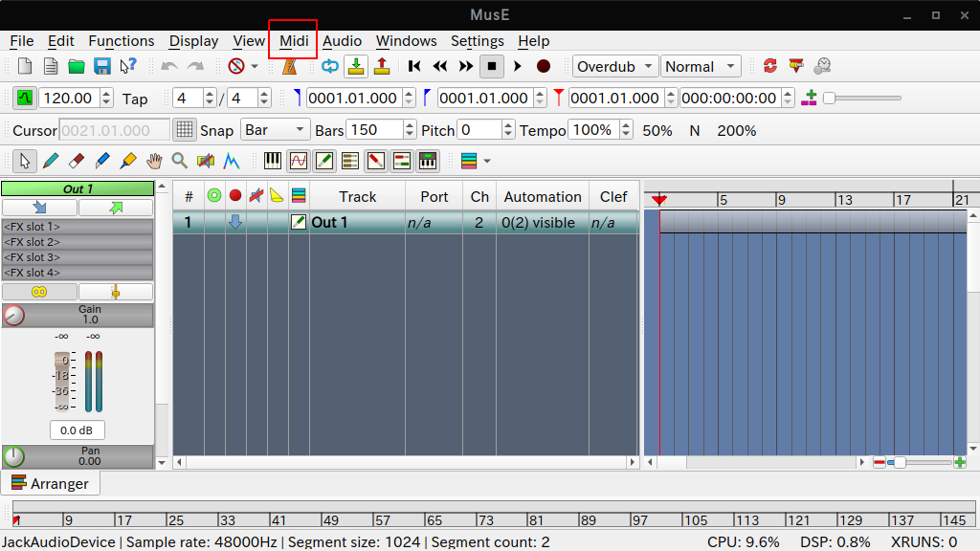980x551 pixels.
Task: Toggle the sine wave icon in tools bar
Action: [x=299, y=161]
